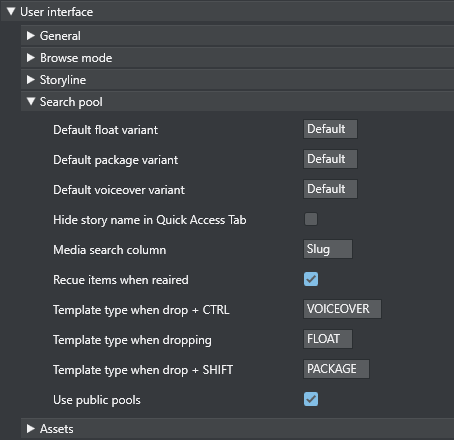Enable Hide story name in Quick Access Tab
This screenshot has height=440, width=454.
pos(311,219)
